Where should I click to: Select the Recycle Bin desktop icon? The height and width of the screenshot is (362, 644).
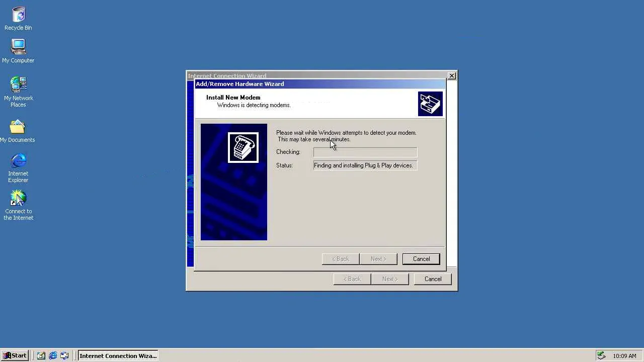click(x=18, y=19)
